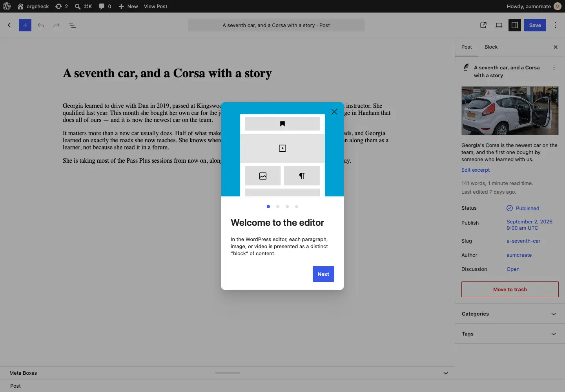Save the post
Screen dimensions: 565x392
click(x=535, y=25)
